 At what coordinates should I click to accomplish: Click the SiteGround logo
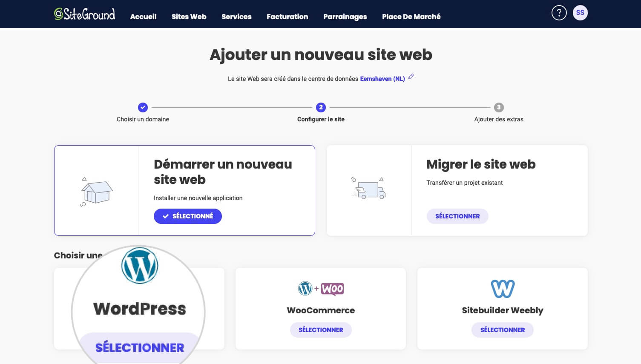coord(84,14)
